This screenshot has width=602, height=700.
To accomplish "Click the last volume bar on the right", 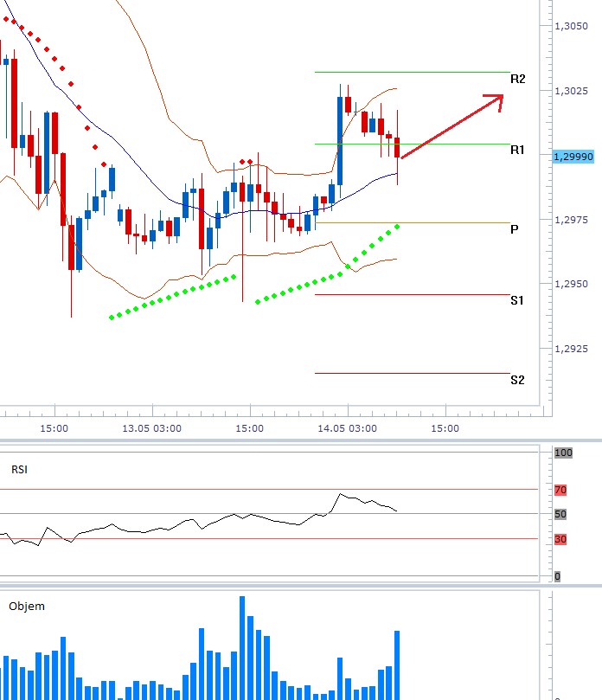I will (397, 665).
